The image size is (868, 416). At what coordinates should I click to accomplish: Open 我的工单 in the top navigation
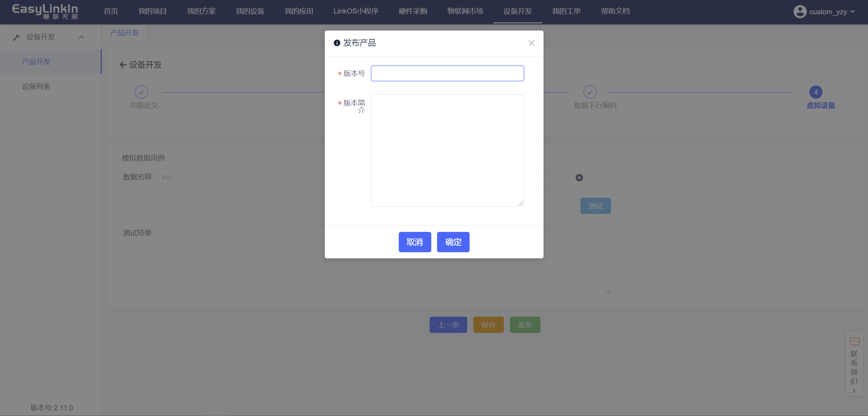click(x=566, y=11)
